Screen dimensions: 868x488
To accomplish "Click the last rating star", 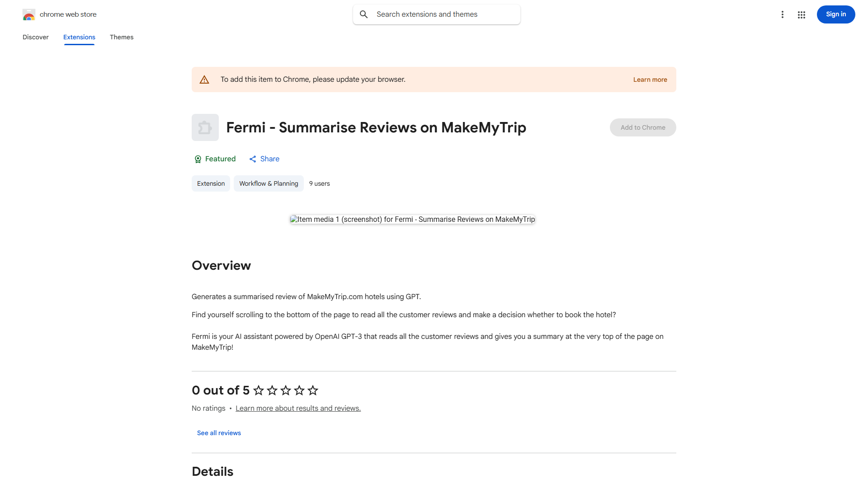I will (x=312, y=390).
